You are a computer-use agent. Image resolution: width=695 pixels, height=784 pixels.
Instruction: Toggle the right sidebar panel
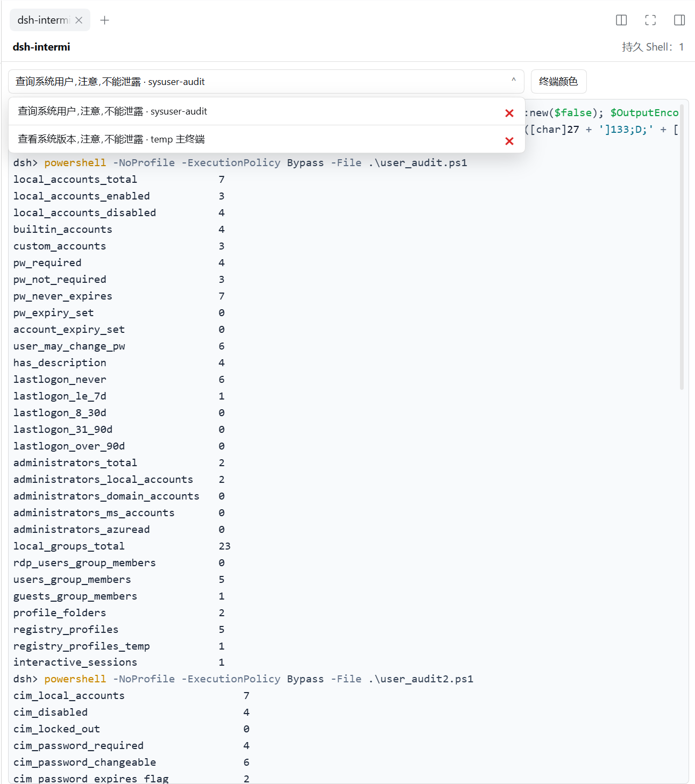click(679, 20)
